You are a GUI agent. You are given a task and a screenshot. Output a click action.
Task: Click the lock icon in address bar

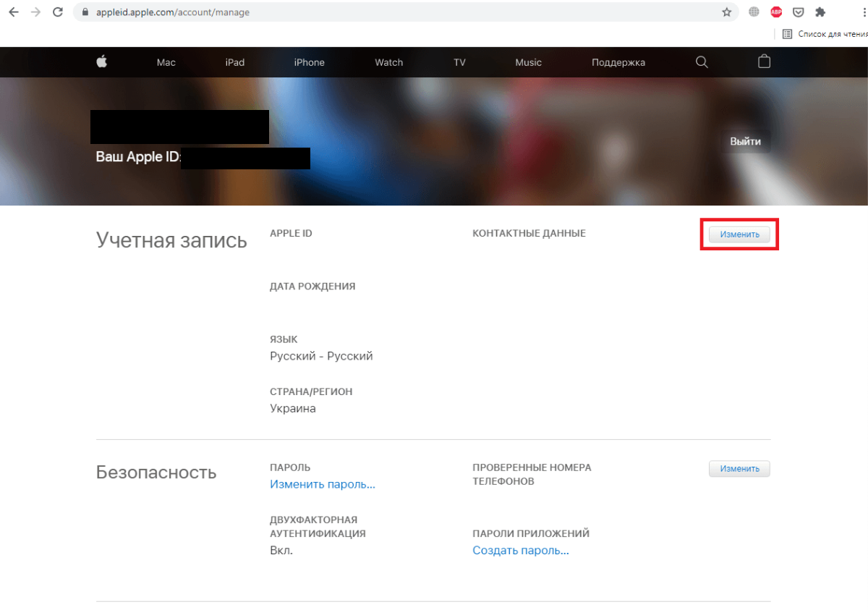click(x=85, y=12)
